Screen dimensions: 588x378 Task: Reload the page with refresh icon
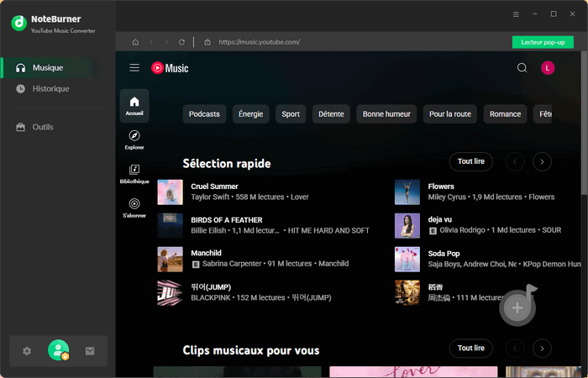point(181,42)
